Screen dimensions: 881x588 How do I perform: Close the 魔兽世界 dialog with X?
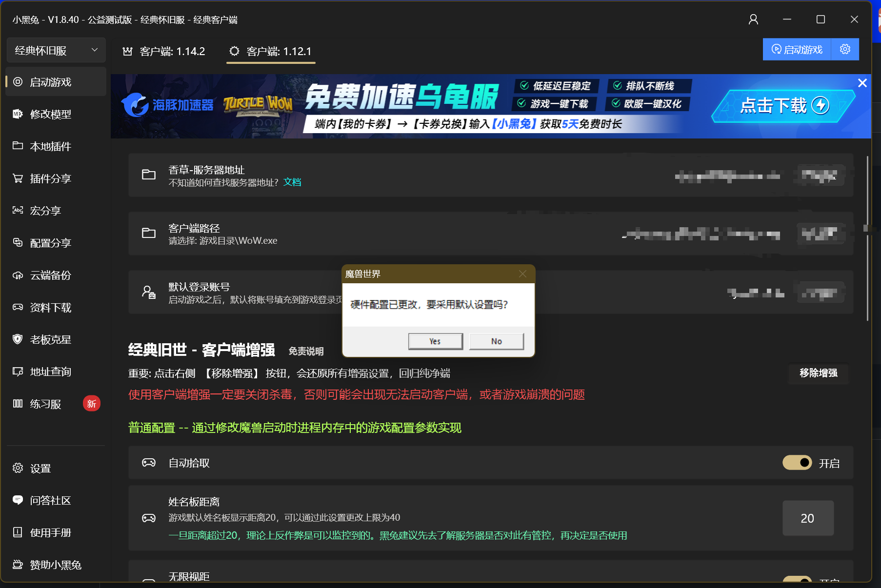[x=523, y=274]
